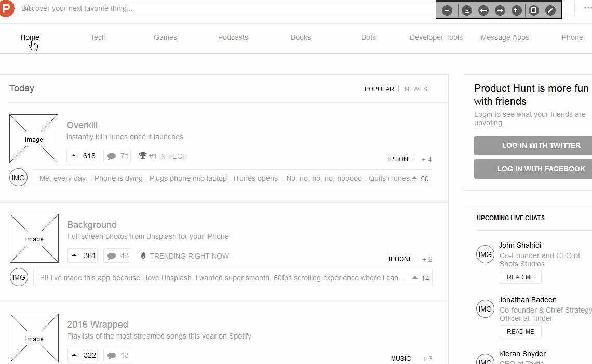
Task: Sort today's products by NEWEST
Action: click(x=418, y=89)
